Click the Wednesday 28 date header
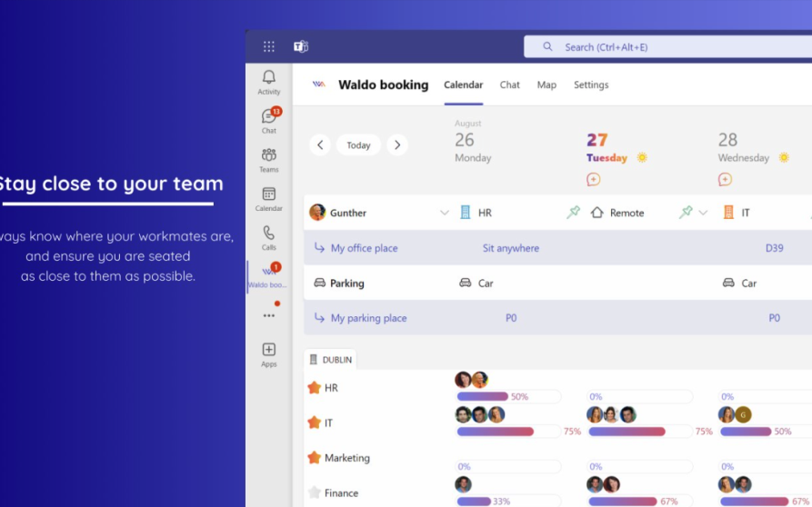 743,147
